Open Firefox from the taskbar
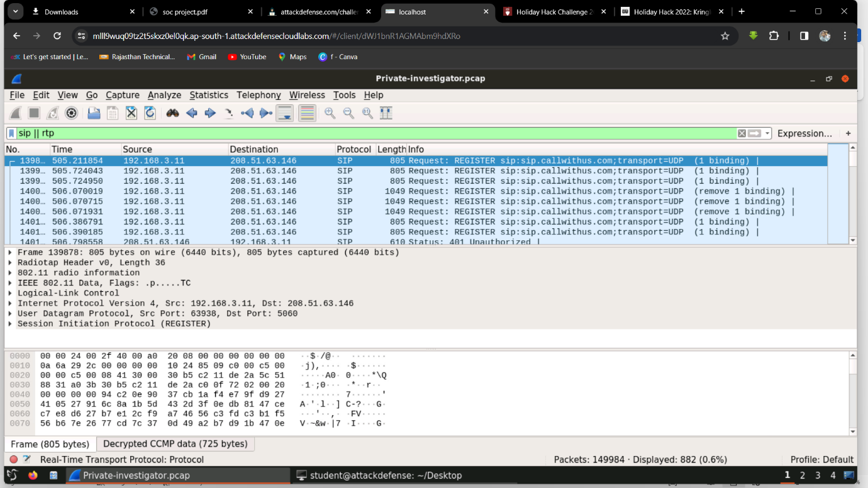Image resolution: width=868 pixels, height=488 pixels. pyautogui.click(x=33, y=475)
